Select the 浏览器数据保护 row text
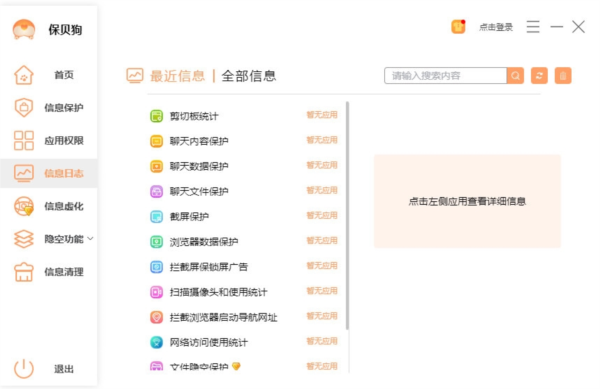This screenshot has height=389, width=600. tap(204, 242)
